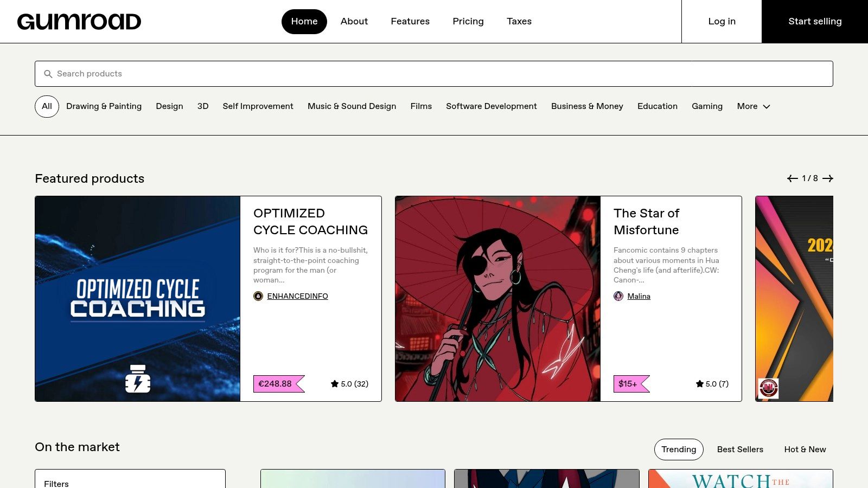Image resolution: width=868 pixels, height=488 pixels.
Task: Click the Start selling button
Action: tap(815, 21)
